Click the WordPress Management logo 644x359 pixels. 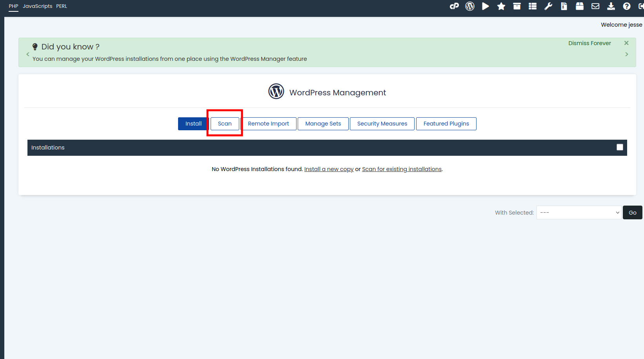(x=276, y=91)
